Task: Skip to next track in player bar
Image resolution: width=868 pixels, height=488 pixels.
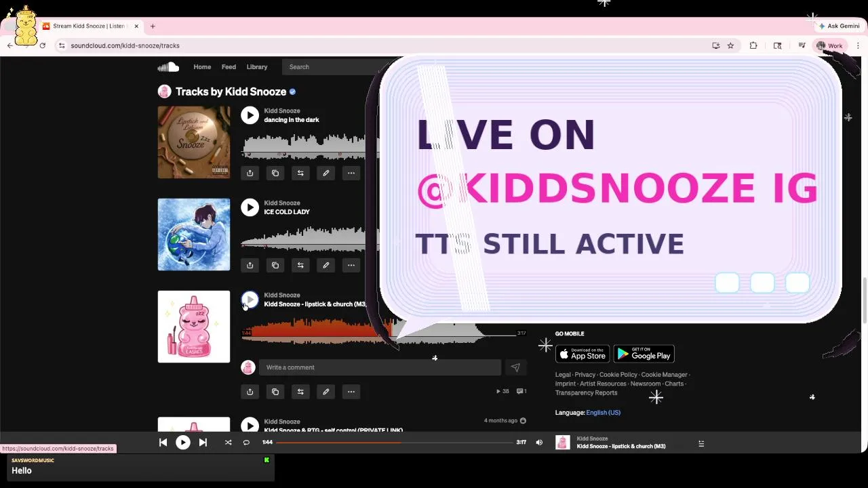Action: (203, 443)
